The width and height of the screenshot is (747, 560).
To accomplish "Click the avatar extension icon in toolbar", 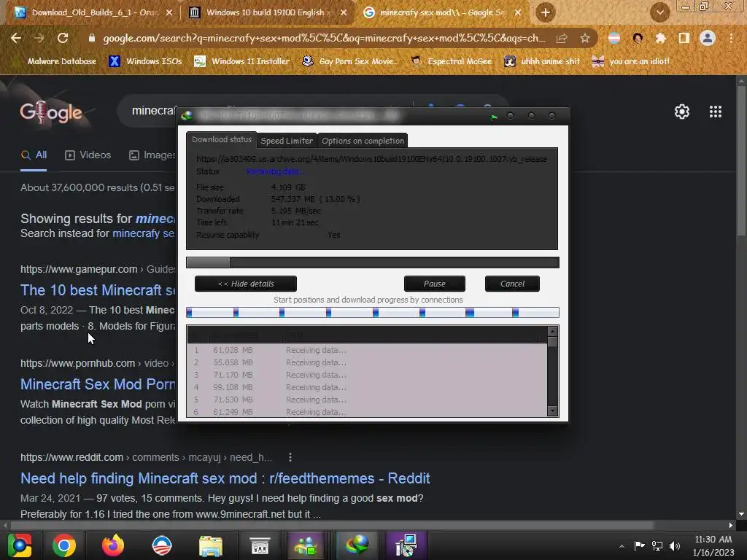I will 637,38.
